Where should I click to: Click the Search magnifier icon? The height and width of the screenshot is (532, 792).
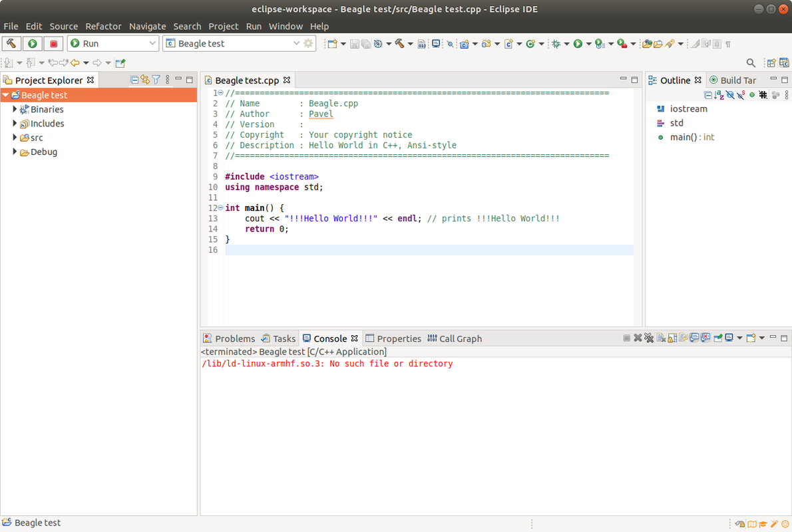751,63
